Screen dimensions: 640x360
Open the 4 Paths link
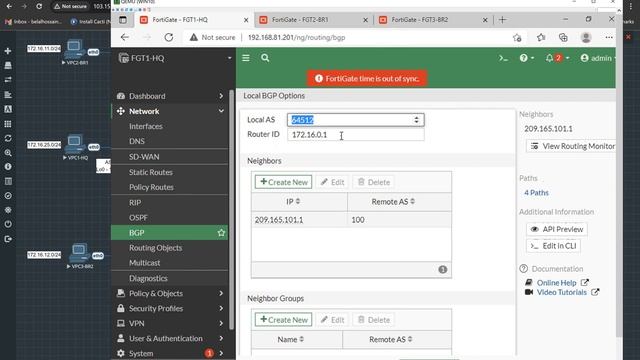click(536, 193)
